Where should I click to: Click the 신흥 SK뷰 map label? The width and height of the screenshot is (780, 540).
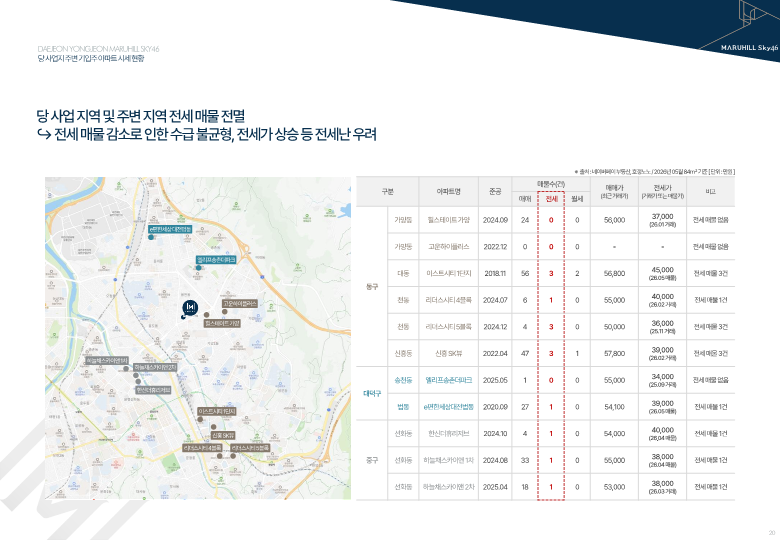[x=222, y=435]
